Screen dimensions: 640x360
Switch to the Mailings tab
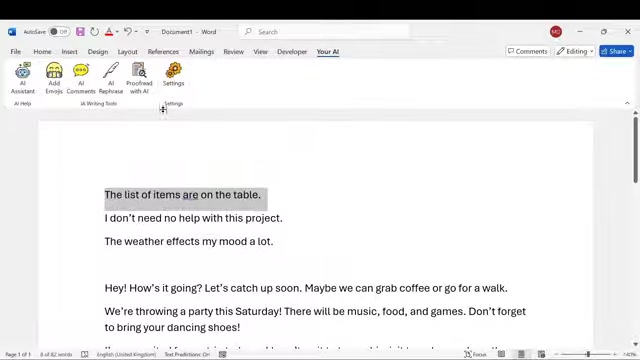(201, 51)
